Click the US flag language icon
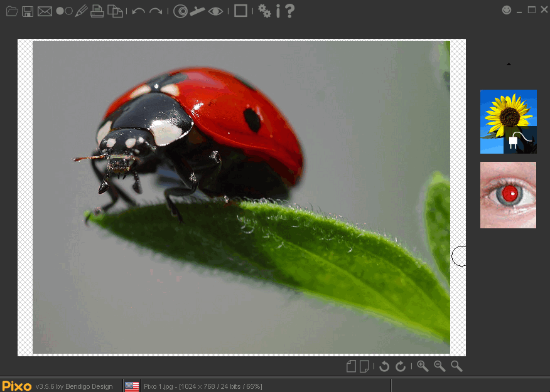 pyautogui.click(x=132, y=386)
